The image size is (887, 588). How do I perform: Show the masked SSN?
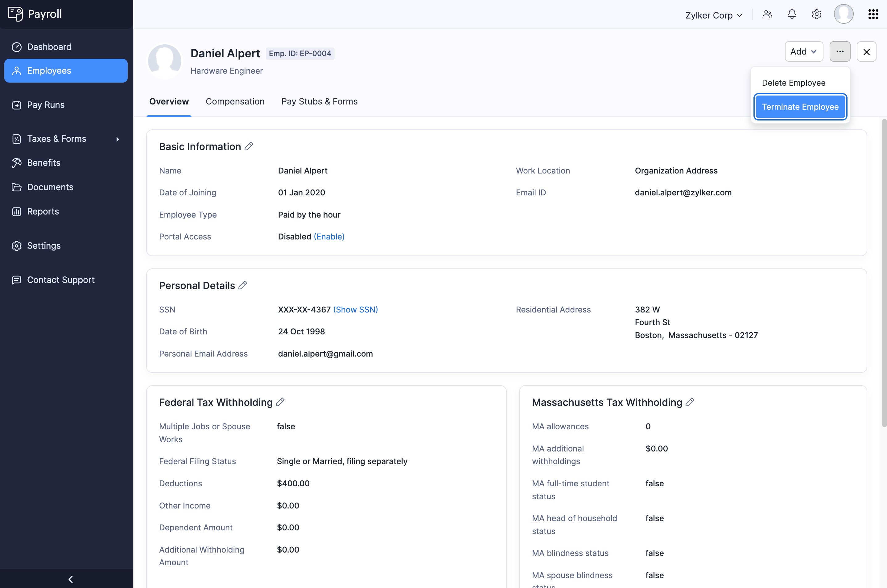click(x=355, y=310)
